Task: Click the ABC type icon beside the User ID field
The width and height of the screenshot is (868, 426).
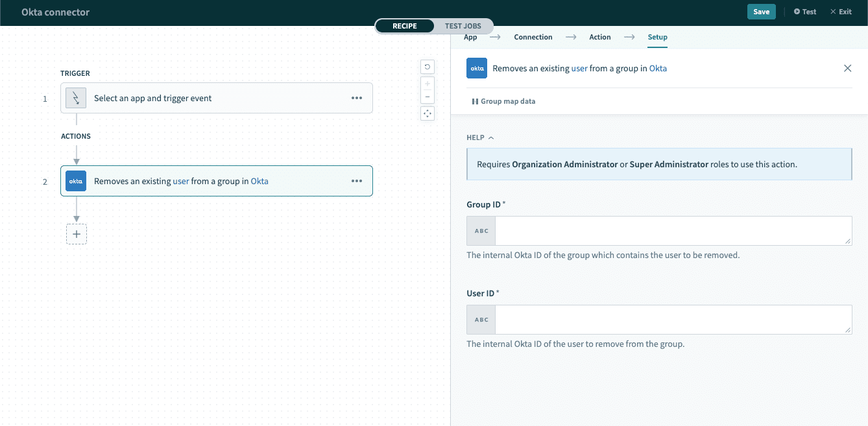Action: (x=480, y=319)
